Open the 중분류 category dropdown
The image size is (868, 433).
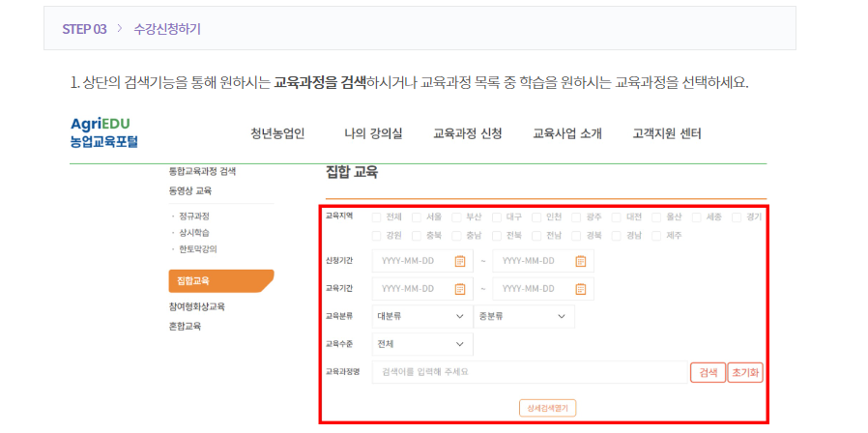pyautogui.click(x=524, y=316)
